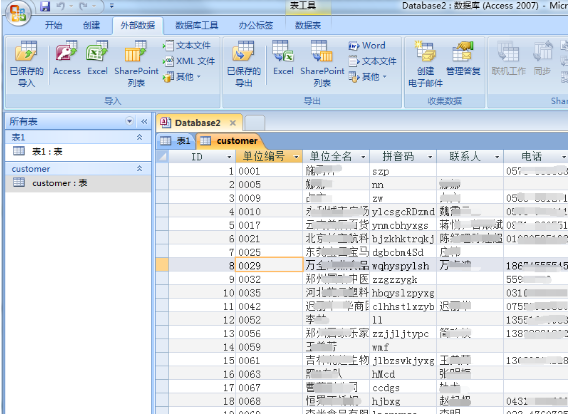Import a text file (文本文件) in import group
568x418 pixels.
[187, 46]
